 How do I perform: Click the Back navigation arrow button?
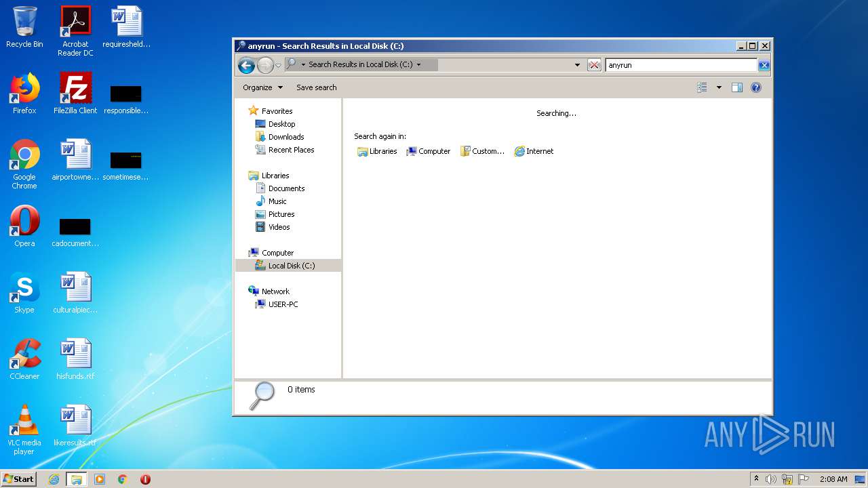tap(246, 65)
